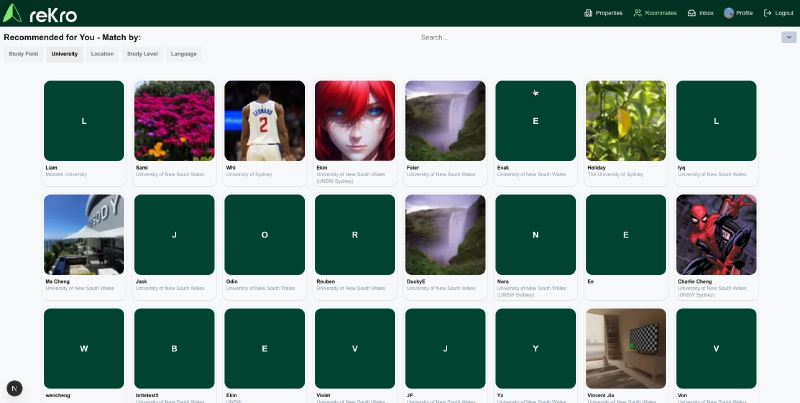This screenshot has width=800, height=403.
Task: Open Ee's green E avatar
Action: coord(626,235)
